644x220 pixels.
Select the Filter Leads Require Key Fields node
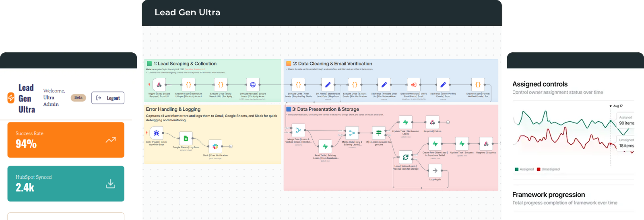298,85
